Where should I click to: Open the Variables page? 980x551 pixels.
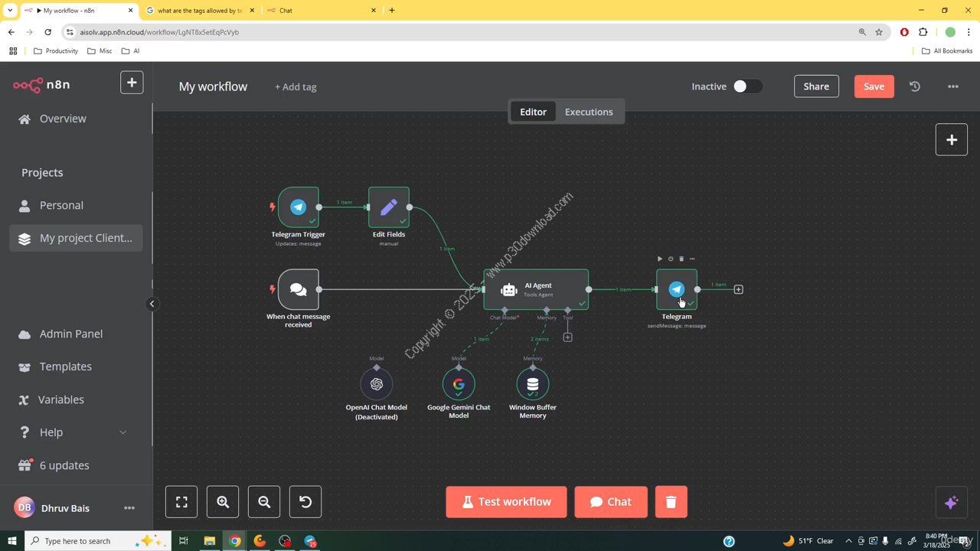point(51,399)
